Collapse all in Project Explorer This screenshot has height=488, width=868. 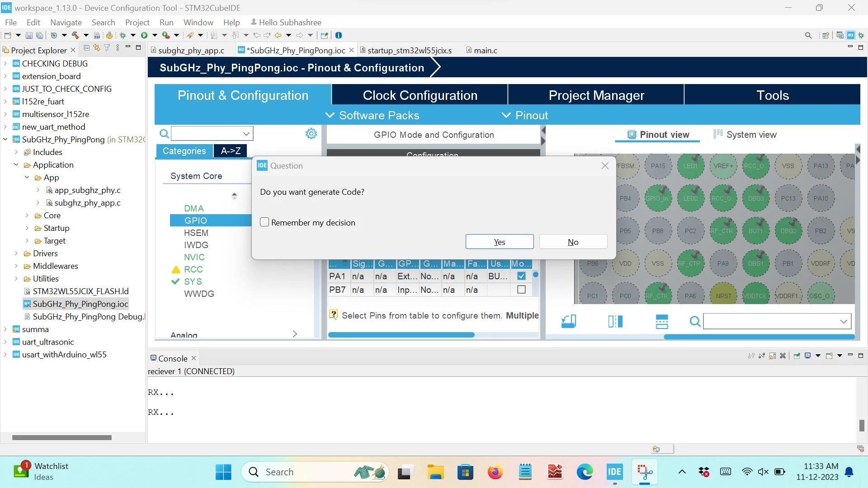pos(86,47)
